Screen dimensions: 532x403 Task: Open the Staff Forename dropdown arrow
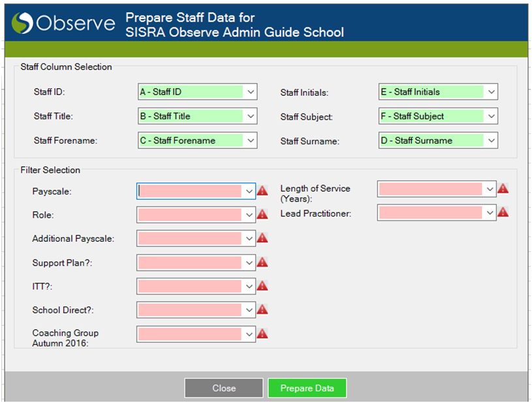tap(251, 141)
